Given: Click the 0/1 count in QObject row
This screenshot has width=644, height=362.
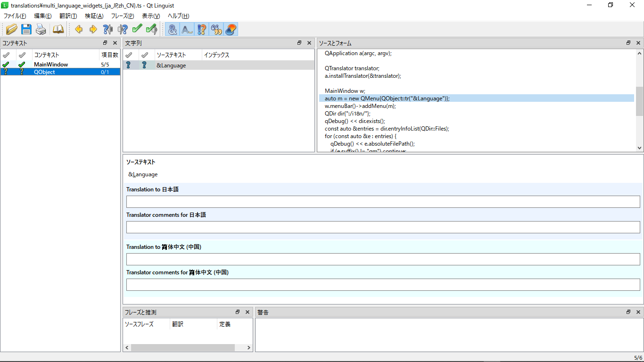Looking at the screenshot, I should (105, 72).
